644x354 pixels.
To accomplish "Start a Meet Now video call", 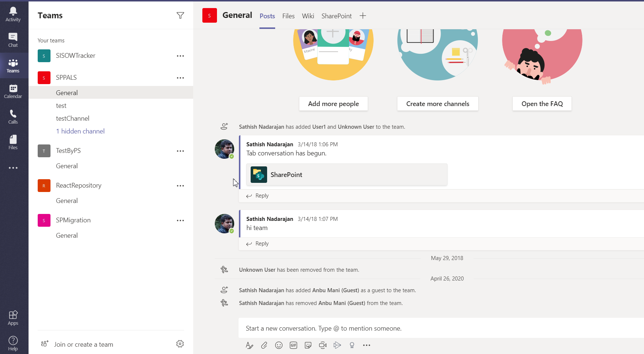I will (322, 345).
